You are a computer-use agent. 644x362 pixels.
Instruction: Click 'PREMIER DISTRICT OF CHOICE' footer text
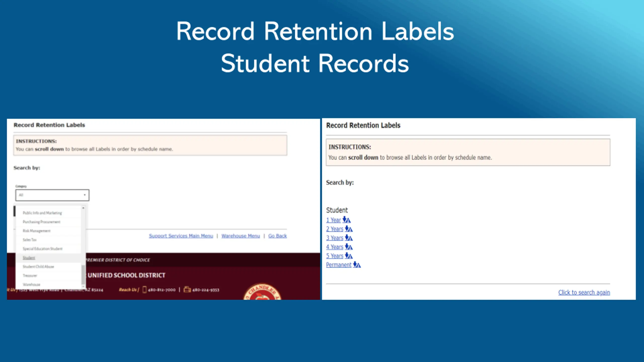click(x=117, y=260)
